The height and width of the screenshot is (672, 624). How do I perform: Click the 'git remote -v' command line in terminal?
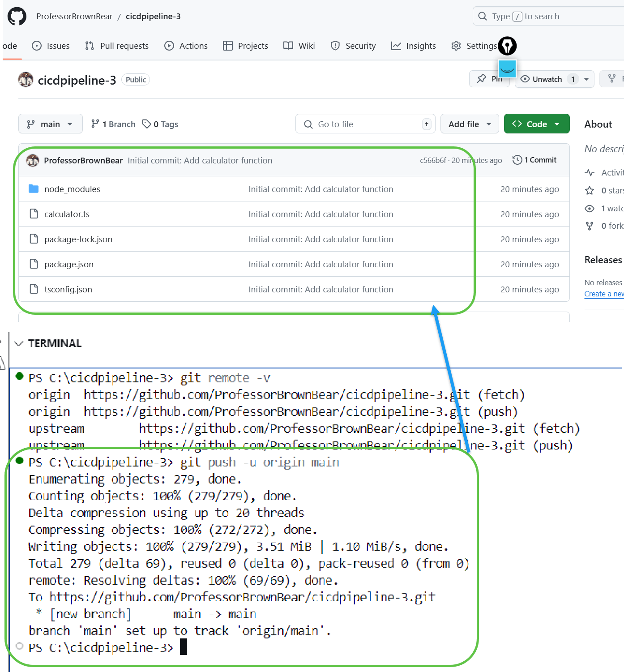[x=150, y=378]
